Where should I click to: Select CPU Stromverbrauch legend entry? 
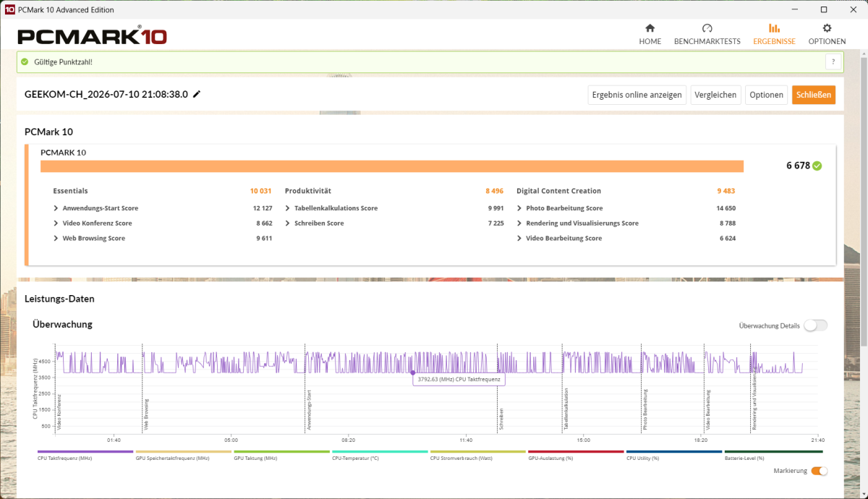point(477,455)
